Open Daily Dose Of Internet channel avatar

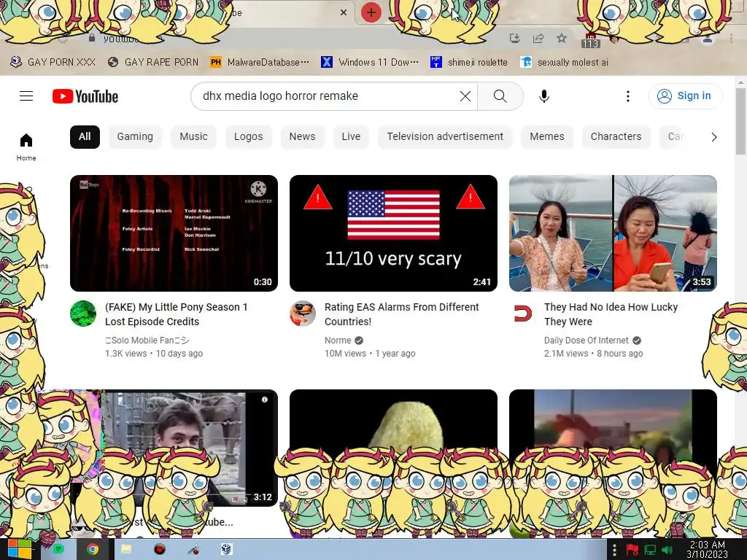tap(522, 314)
